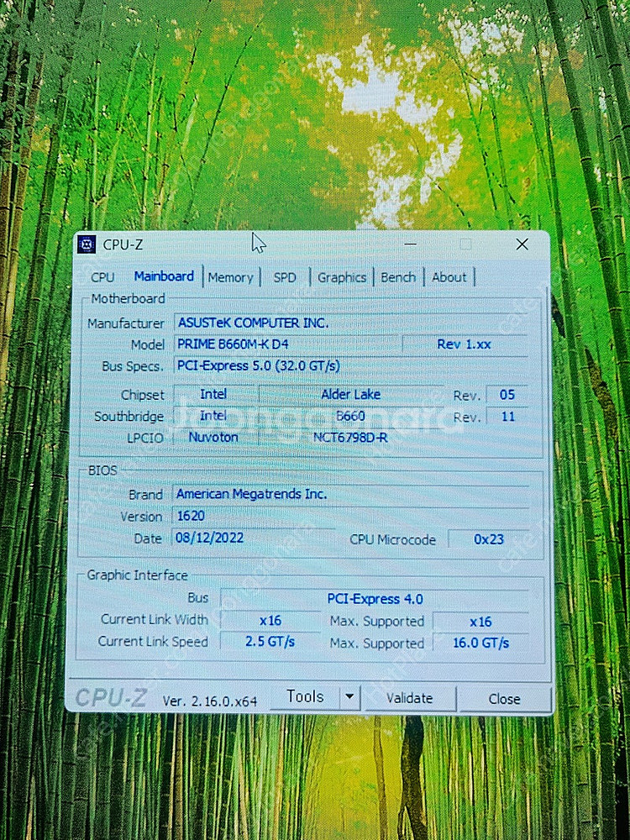Click the version text Ver. 2.16.0.x64

click(210, 701)
